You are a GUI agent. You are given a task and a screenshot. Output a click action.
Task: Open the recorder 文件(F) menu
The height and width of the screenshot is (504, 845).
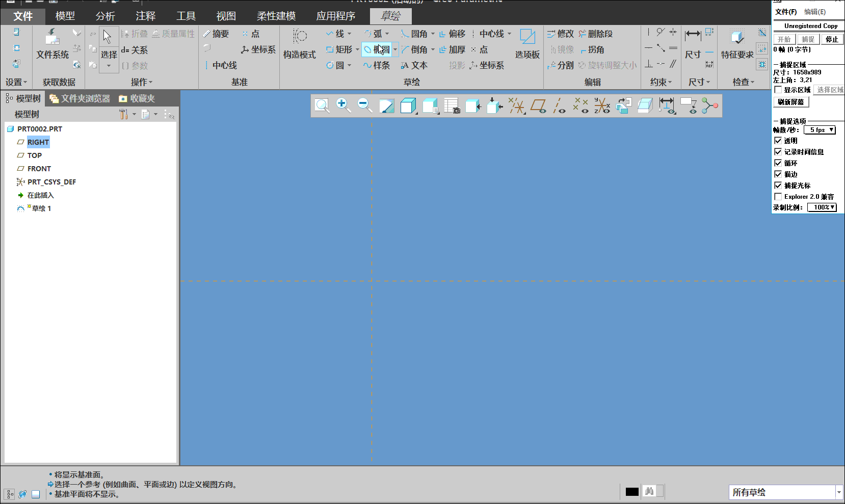coord(786,12)
